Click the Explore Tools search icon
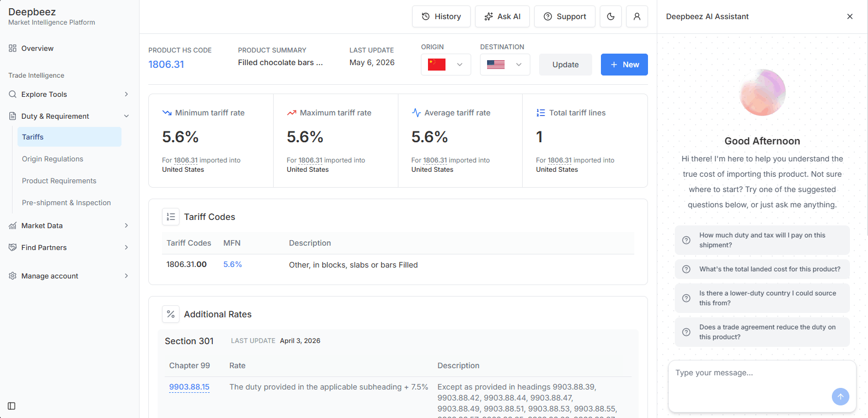The width and height of the screenshot is (868, 418). point(13,94)
